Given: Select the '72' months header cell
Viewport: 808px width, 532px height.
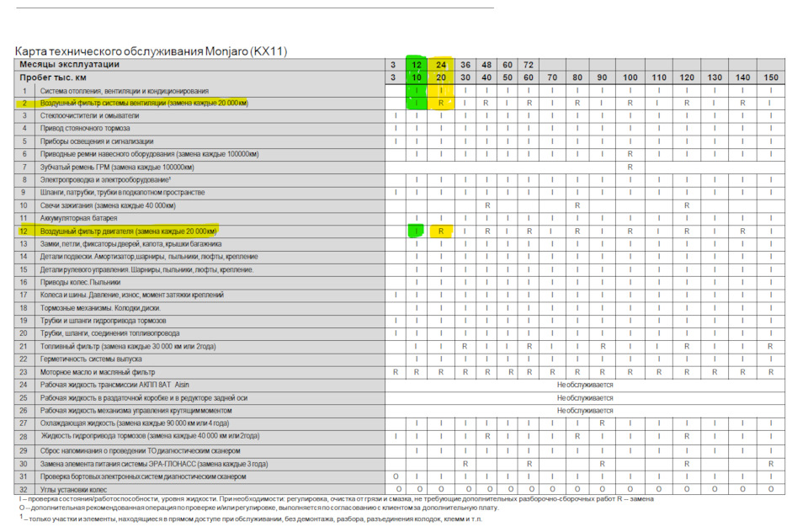Looking at the screenshot, I should tap(529, 65).
